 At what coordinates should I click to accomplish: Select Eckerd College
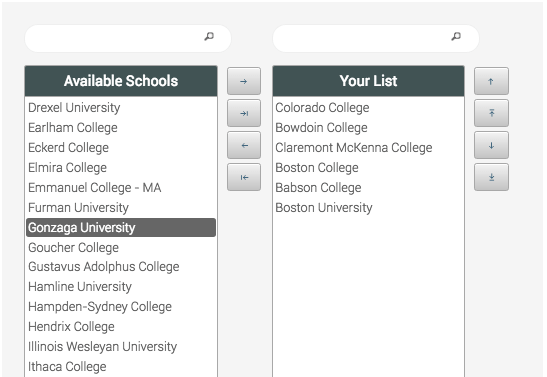121,148
